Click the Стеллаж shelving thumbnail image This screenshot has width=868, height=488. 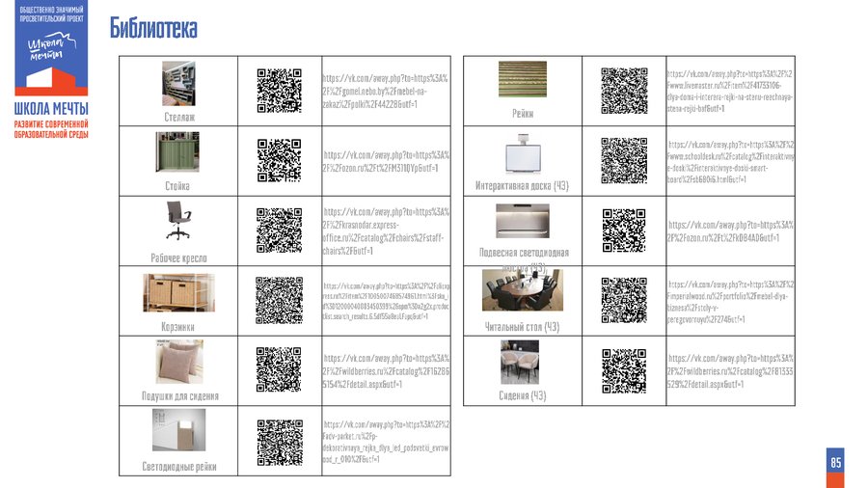tap(178, 84)
